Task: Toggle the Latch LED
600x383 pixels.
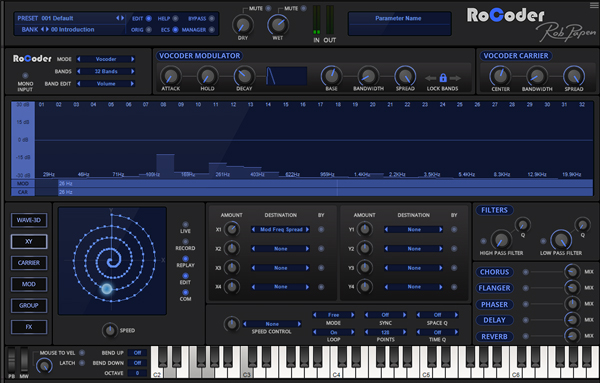Action: 82,363
